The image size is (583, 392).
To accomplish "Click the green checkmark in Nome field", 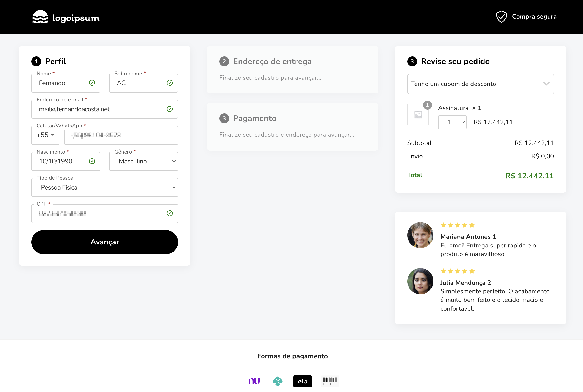I will pyautogui.click(x=92, y=83).
